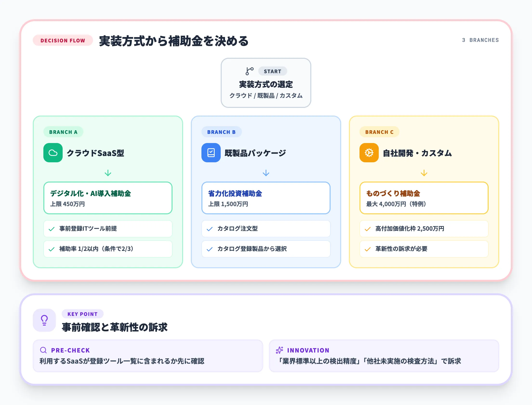The image size is (532, 405).
Task: Click the カタログ登録製品から選択 row
Action: point(266,249)
